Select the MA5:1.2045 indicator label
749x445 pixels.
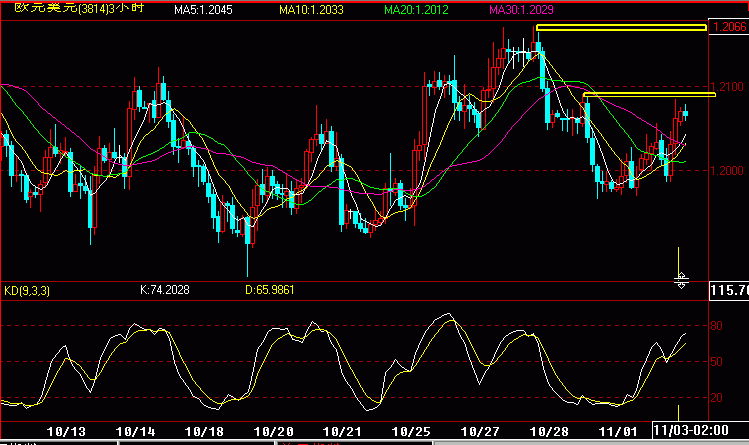point(203,10)
